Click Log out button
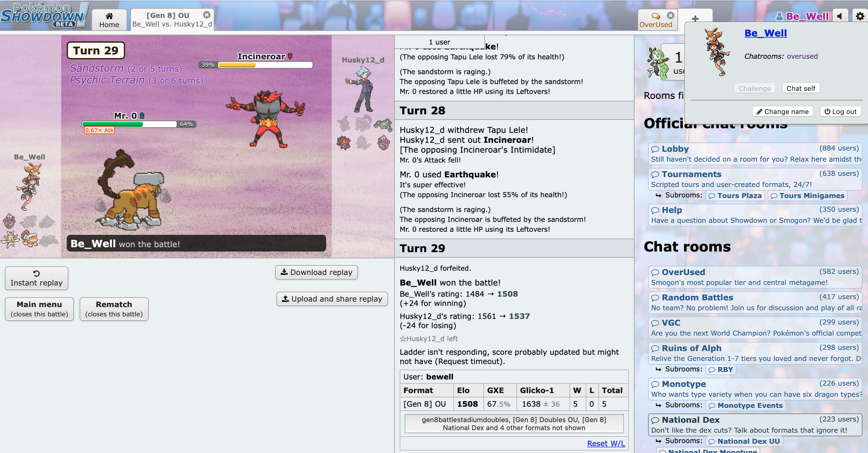868x453 pixels. 841,112
